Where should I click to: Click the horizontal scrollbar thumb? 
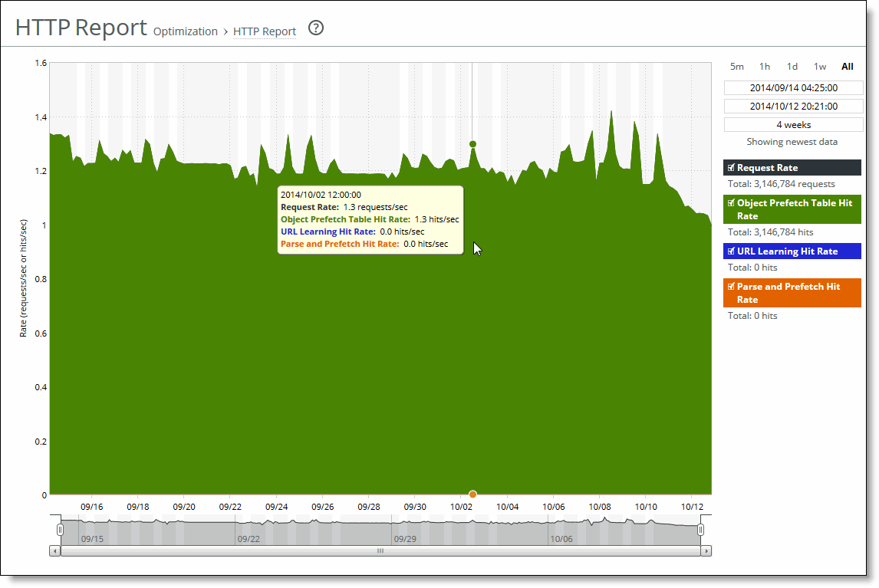pos(380,551)
